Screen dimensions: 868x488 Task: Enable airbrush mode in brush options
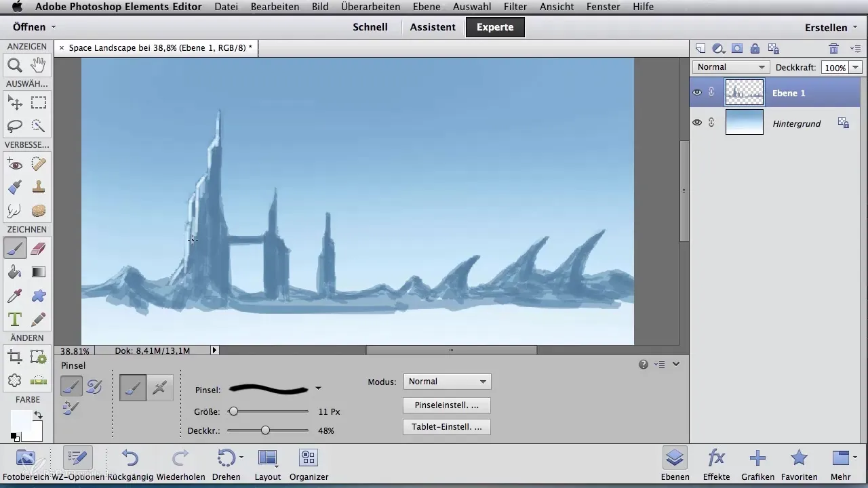pyautogui.click(x=160, y=387)
